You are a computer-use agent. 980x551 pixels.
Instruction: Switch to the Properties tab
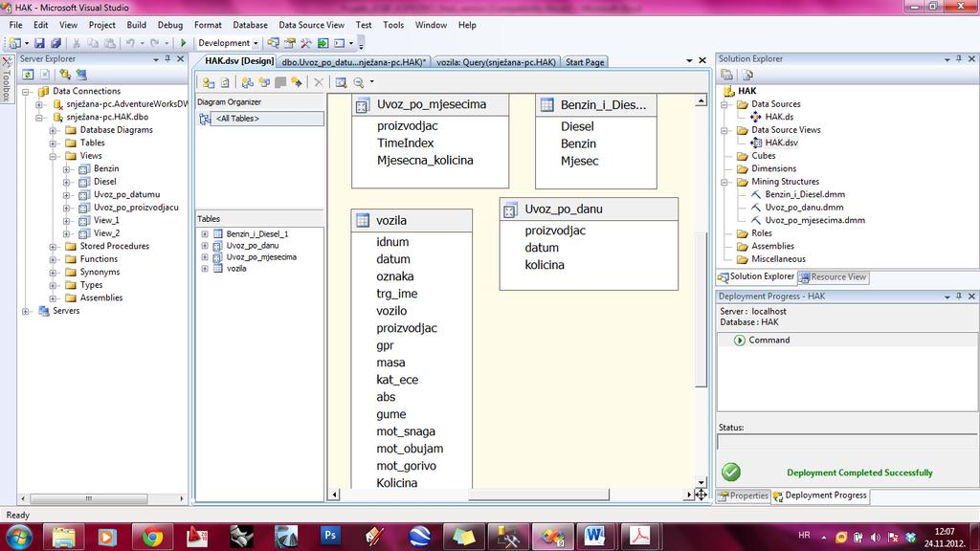point(744,496)
